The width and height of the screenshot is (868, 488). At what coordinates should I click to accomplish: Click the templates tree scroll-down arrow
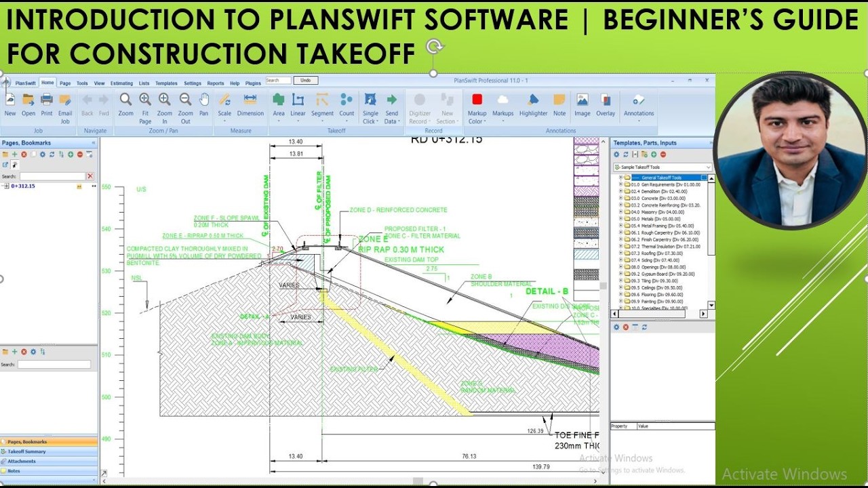pos(711,305)
